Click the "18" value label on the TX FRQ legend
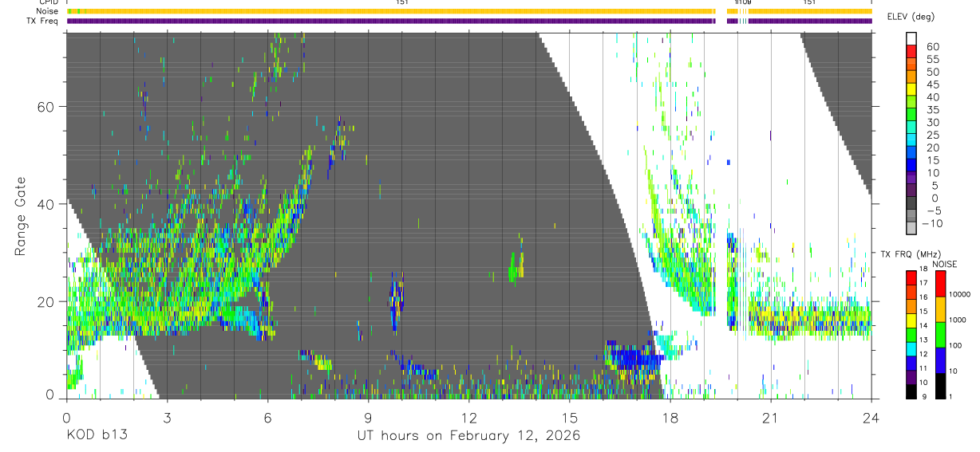Image resolution: width=980 pixels, height=452 pixels. (x=923, y=269)
